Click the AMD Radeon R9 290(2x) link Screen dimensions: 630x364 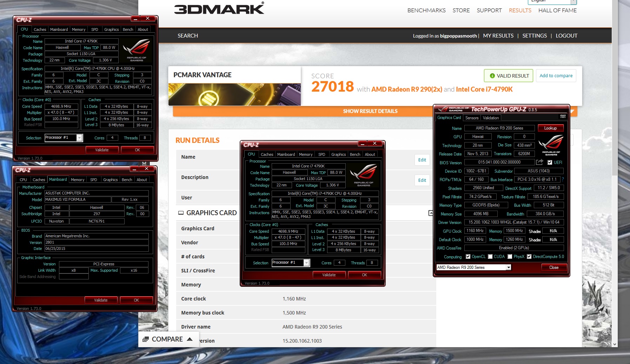tap(406, 89)
